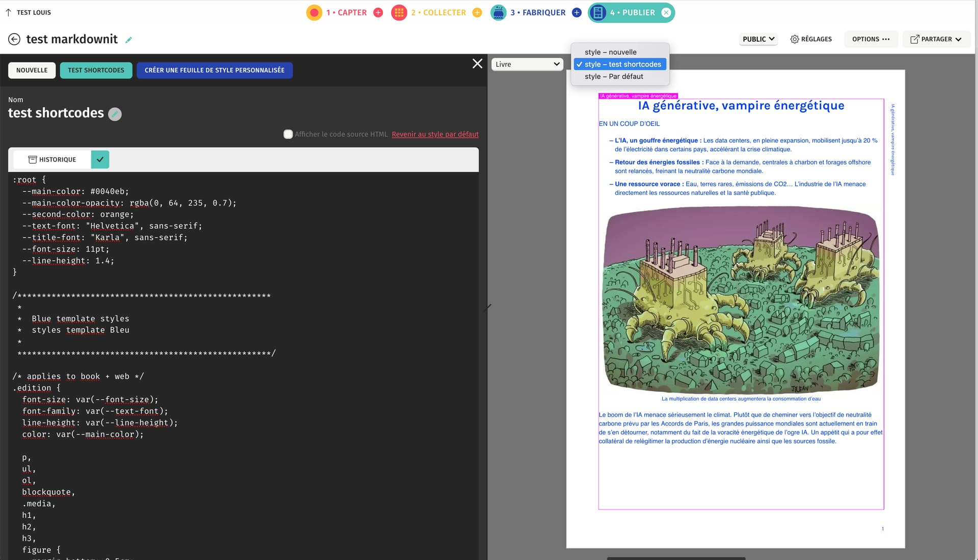978x560 pixels.
Task: Open the Historique archive
Action: (52, 159)
